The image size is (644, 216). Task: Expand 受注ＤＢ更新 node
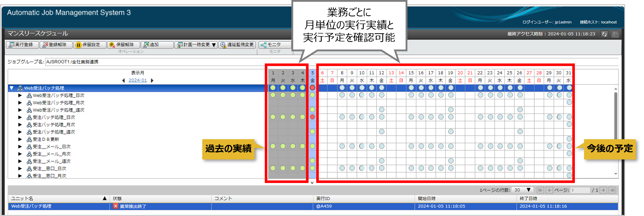[x=20, y=139]
